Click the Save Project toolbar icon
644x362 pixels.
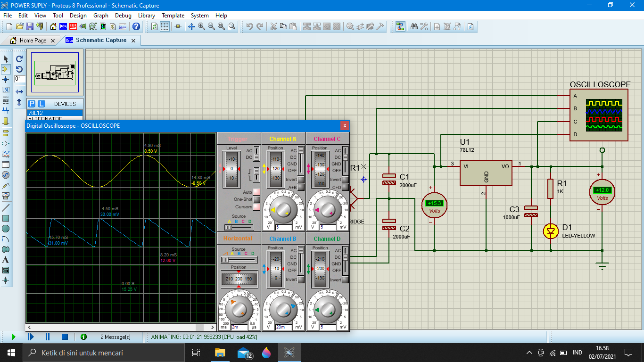[29, 26]
